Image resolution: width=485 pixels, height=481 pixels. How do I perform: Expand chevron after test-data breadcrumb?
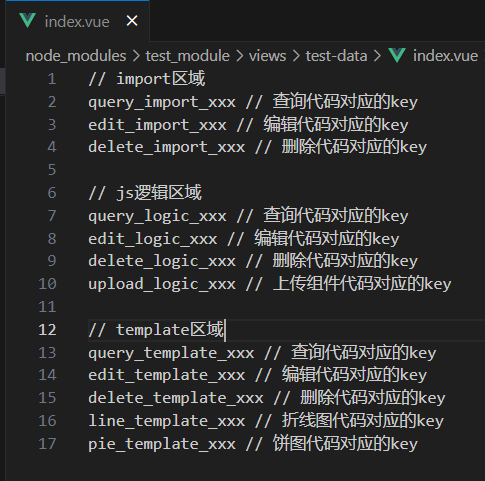pos(377,56)
